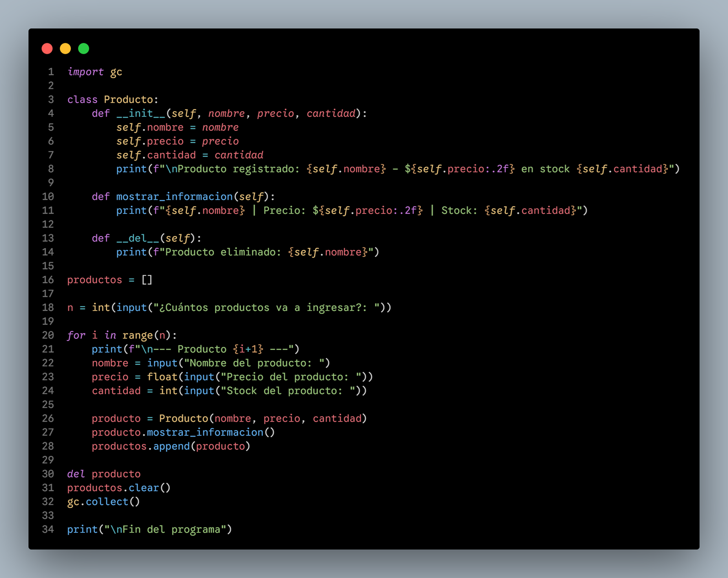Select the __del__ method name

(x=137, y=238)
